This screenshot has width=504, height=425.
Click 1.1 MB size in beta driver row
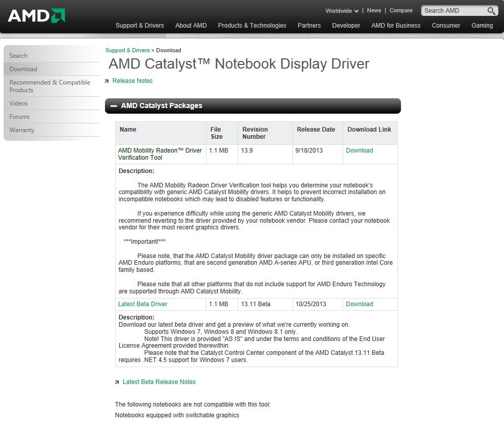pyautogui.click(x=219, y=304)
